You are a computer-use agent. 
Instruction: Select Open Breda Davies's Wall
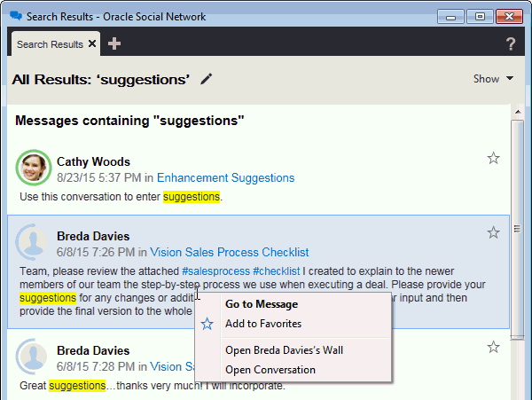284,350
